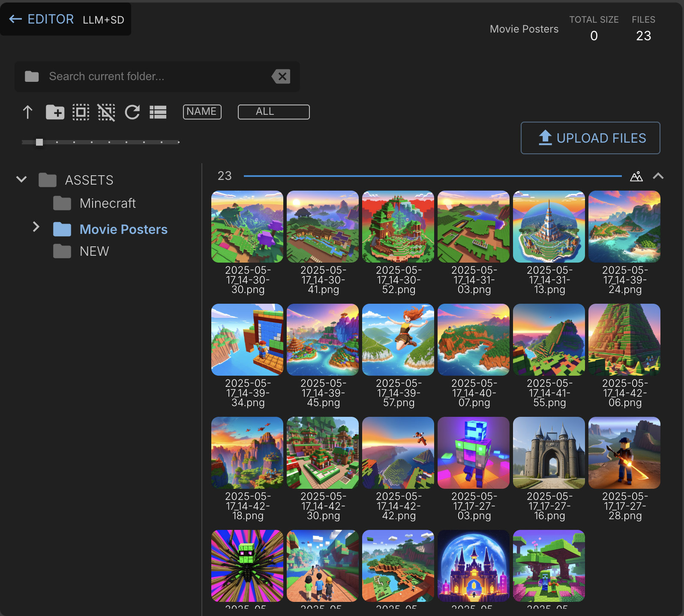Select the green tree platform thumbnail

point(549,566)
